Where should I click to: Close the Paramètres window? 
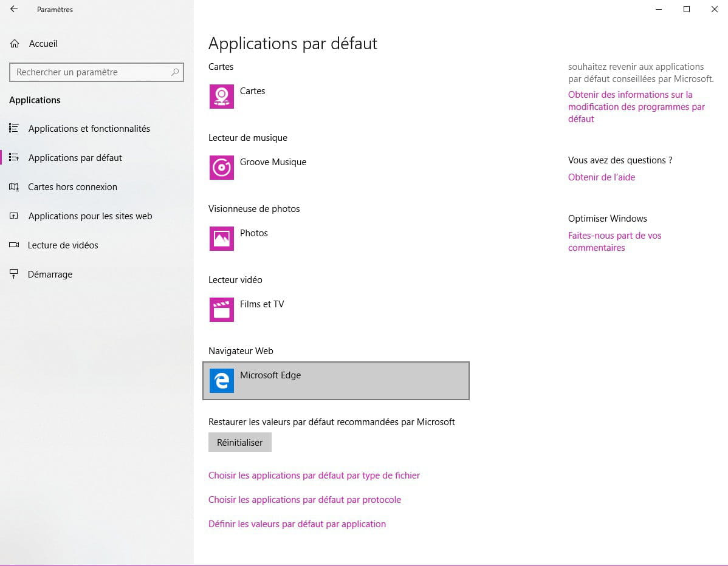(x=714, y=9)
